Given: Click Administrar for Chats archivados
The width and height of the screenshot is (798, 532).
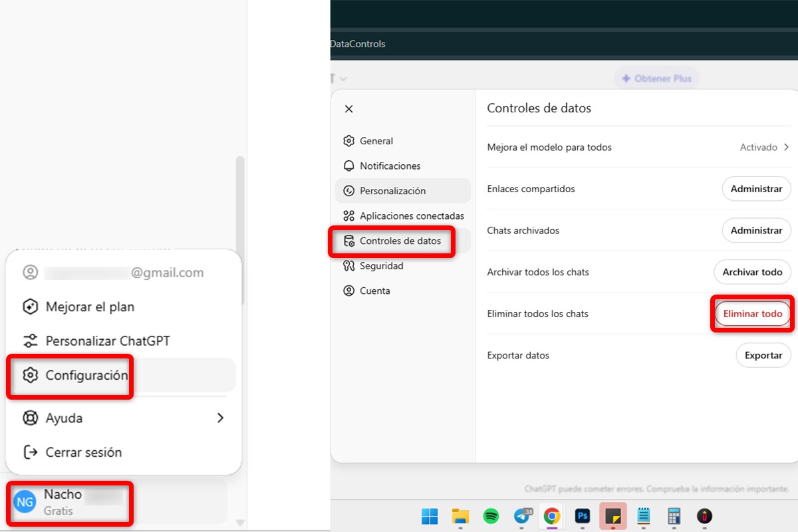Looking at the screenshot, I should point(756,231).
